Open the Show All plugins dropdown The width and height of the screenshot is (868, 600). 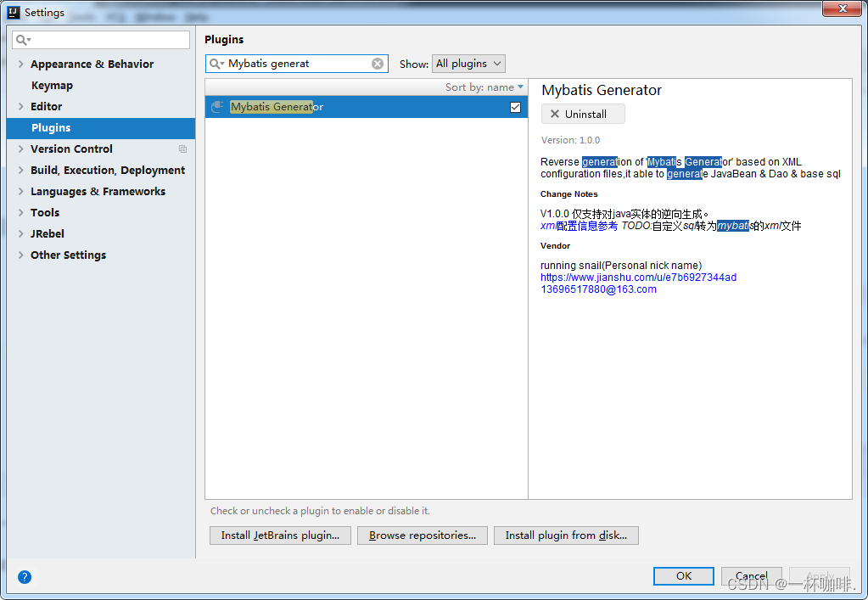(468, 64)
